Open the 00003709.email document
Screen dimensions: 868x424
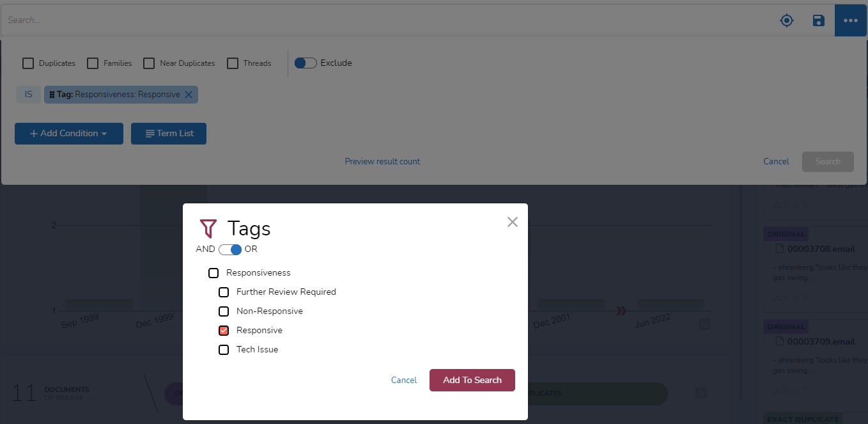821,342
